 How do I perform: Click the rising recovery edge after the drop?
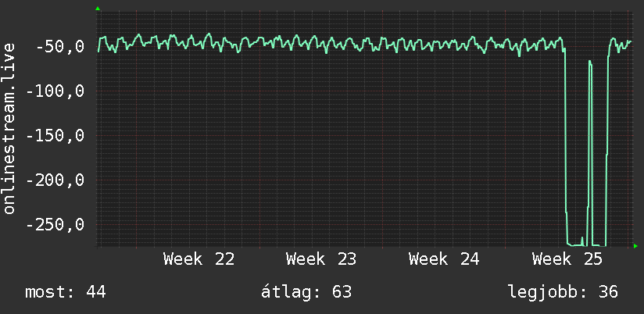[x=607, y=144]
